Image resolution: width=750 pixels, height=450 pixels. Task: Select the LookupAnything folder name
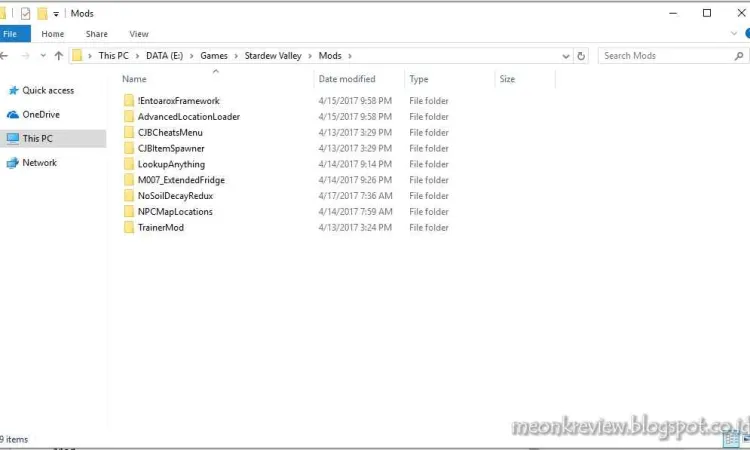pos(171,164)
